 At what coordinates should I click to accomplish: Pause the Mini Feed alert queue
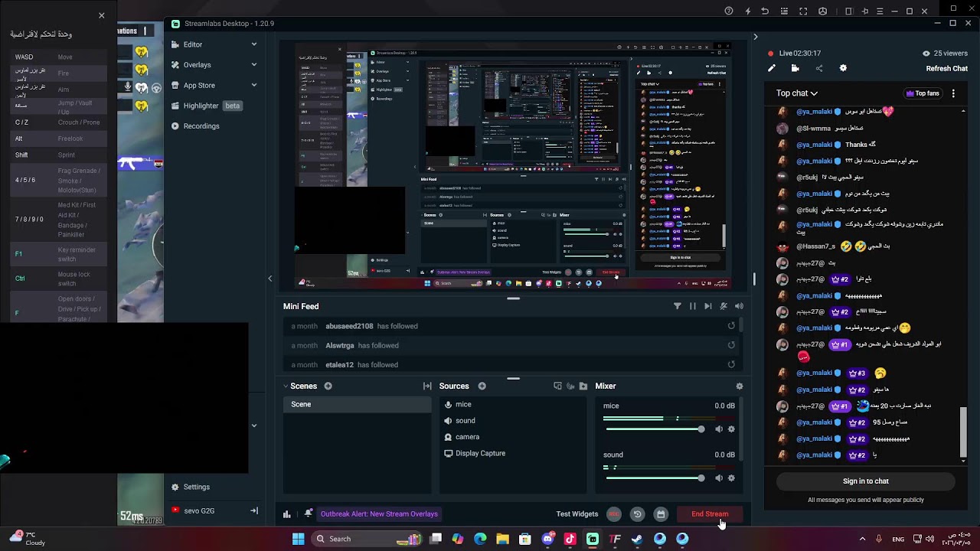693,306
